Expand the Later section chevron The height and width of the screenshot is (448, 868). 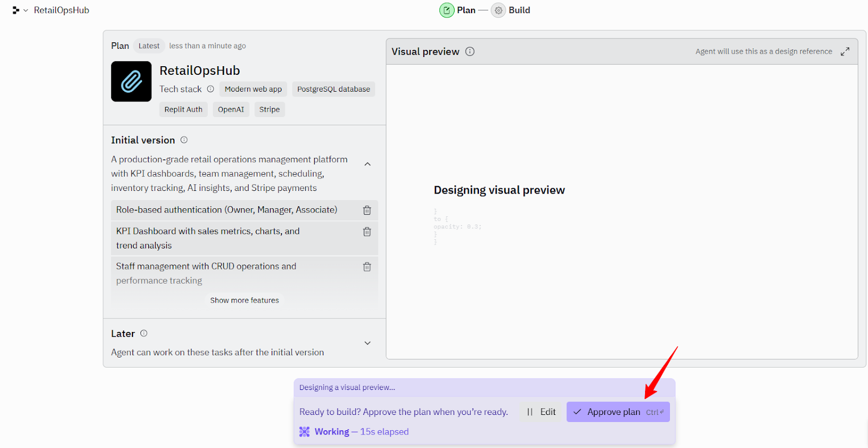367,343
